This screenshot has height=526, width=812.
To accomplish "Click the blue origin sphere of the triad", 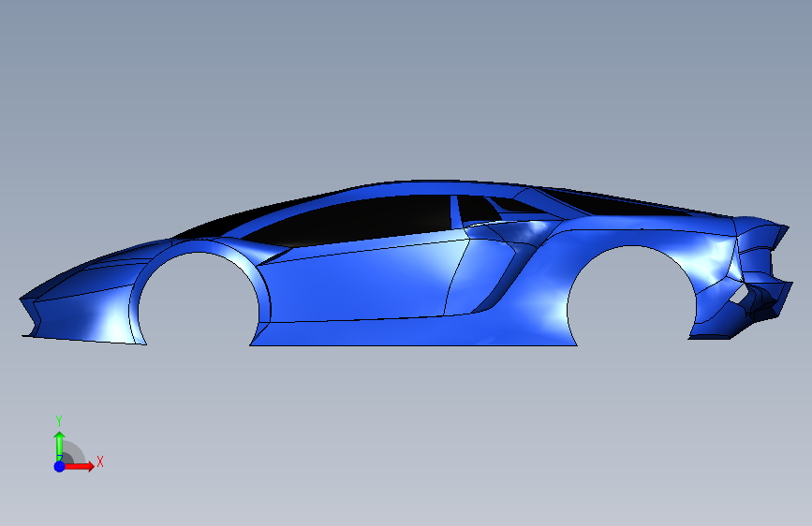I will 60,466.
